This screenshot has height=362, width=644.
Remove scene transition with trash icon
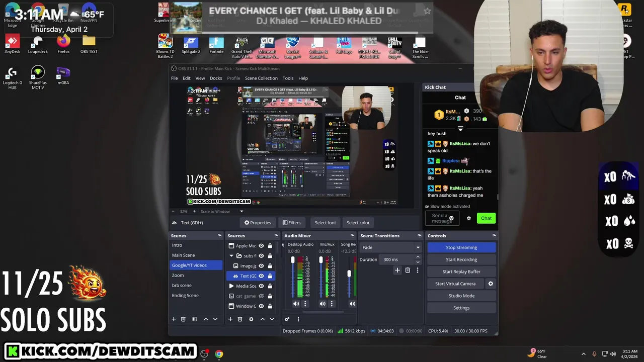tap(408, 270)
